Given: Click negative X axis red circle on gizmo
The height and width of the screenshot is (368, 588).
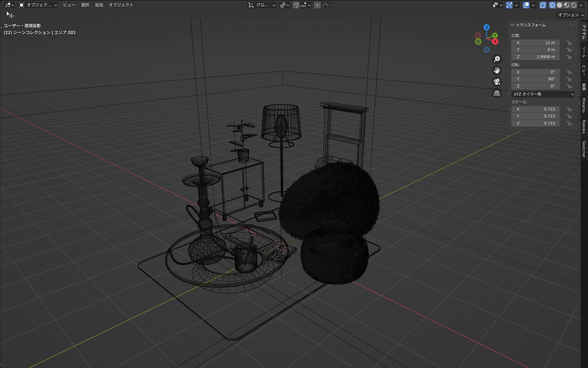Looking at the screenshot, I should tap(478, 35).
